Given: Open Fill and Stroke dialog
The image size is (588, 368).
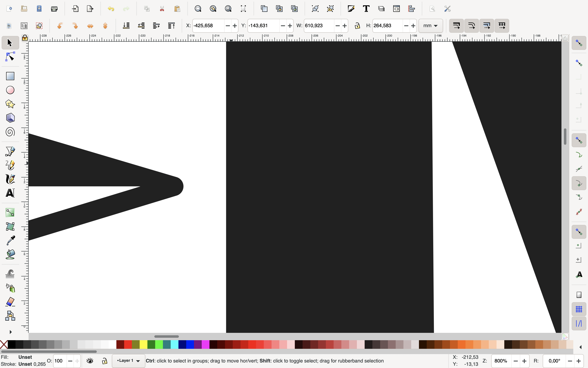Looking at the screenshot, I should point(351,9).
